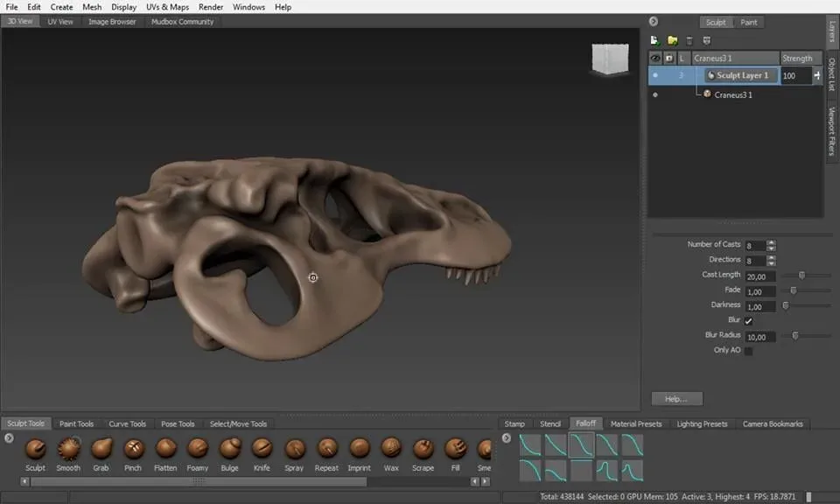Activate the Knife tool

262,448
